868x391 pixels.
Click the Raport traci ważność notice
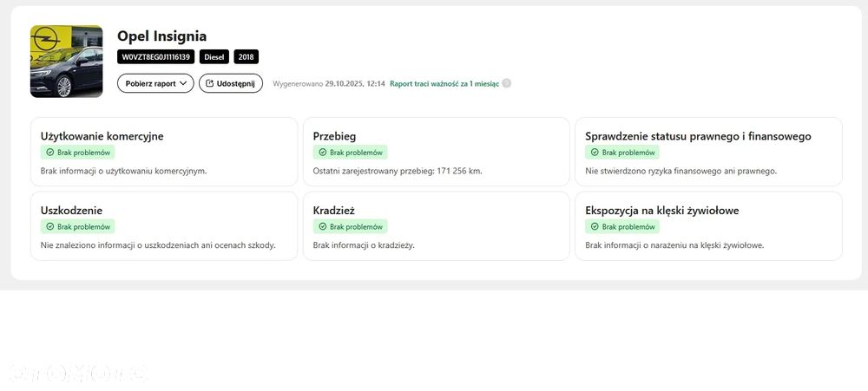point(444,84)
